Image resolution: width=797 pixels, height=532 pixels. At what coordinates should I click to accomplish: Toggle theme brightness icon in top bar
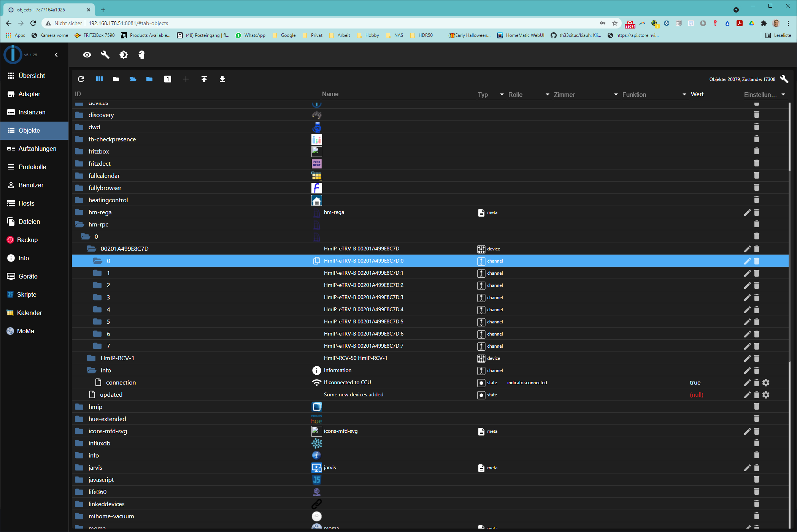pyautogui.click(x=124, y=55)
